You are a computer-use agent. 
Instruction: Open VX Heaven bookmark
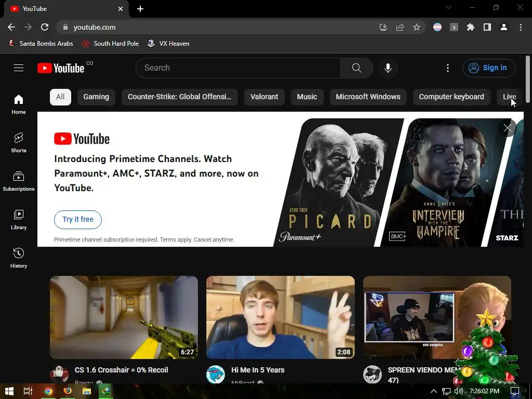pos(169,44)
